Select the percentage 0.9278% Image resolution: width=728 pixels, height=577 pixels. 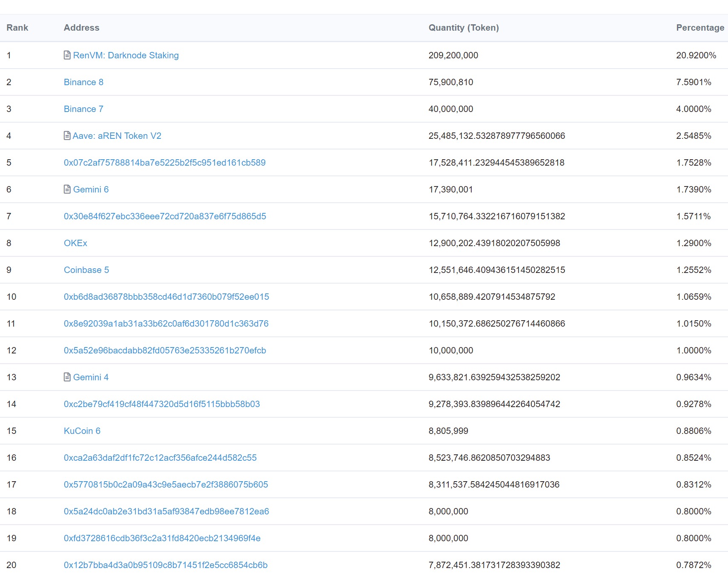point(694,404)
